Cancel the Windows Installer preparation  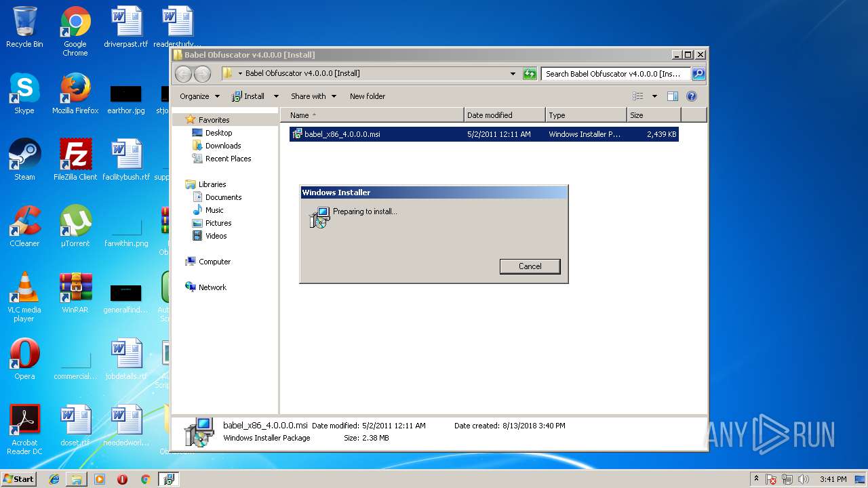click(x=530, y=266)
